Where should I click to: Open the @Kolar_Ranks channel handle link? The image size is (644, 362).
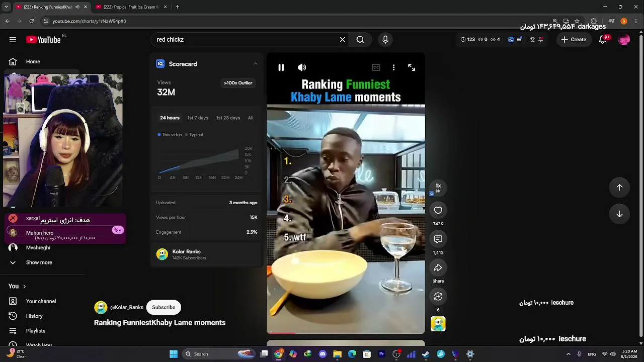(x=127, y=307)
